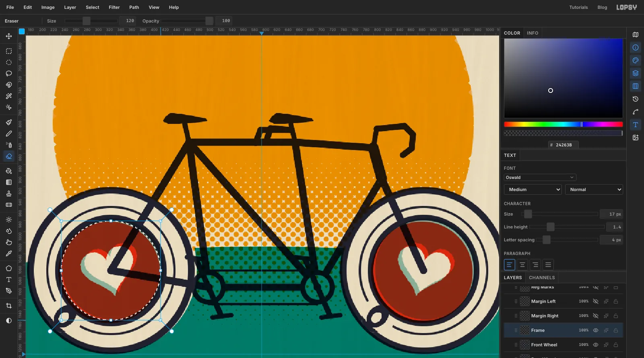
Task: Lock the Margin Left layer
Action: pyautogui.click(x=616, y=301)
